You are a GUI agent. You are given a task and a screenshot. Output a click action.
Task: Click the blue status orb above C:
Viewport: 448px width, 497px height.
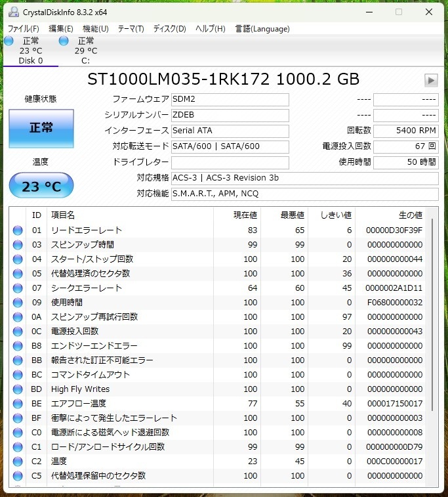pos(64,41)
